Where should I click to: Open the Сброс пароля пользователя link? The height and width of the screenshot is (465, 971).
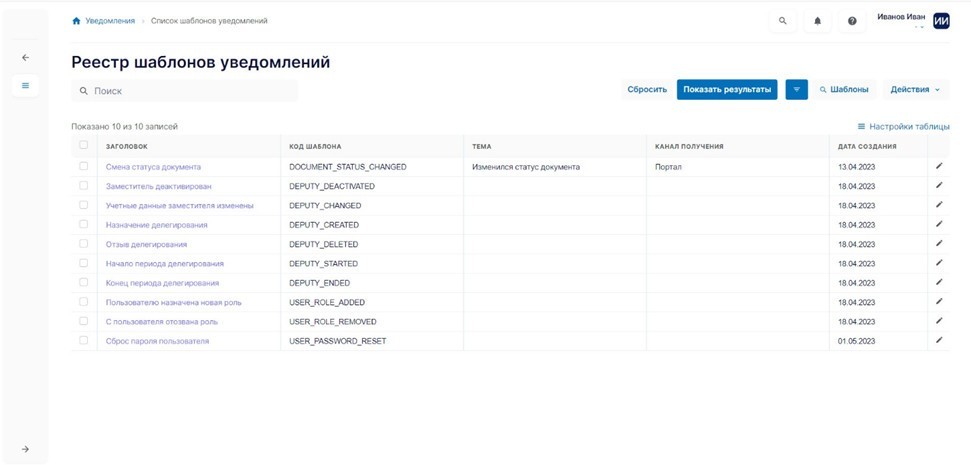(157, 341)
